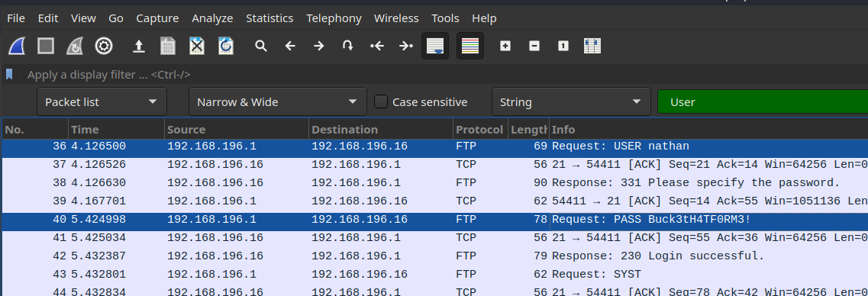Viewport: 868px width, 296px height.
Task: Open the Tools menu
Action: tap(446, 18)
